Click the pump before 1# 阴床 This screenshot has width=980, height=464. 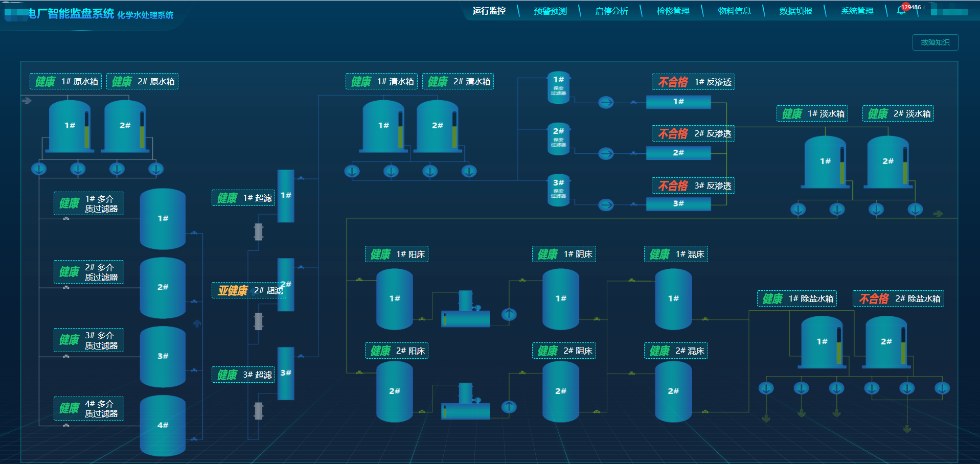pyautogui.click(x=509, y=314)
